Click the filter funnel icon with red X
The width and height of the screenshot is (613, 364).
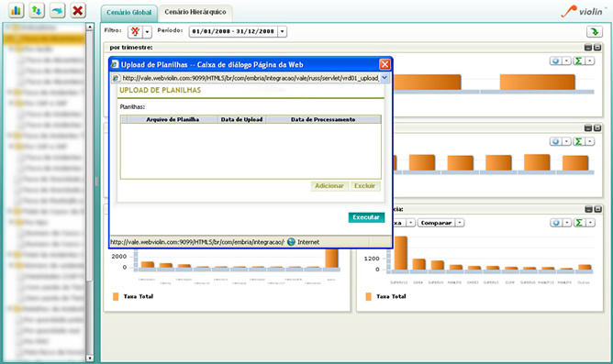(x=135, y=32)
